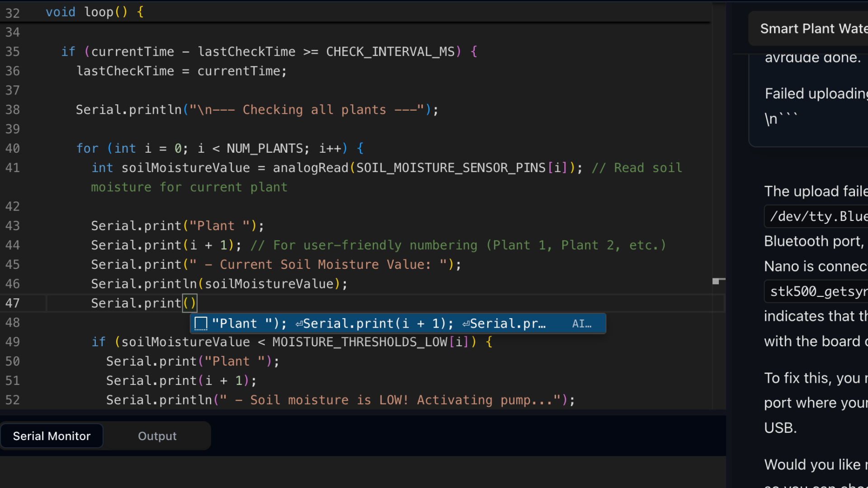
Task: Click "Soil moisture is LOW!" string on line 52
Action: [x=390, y=400]
